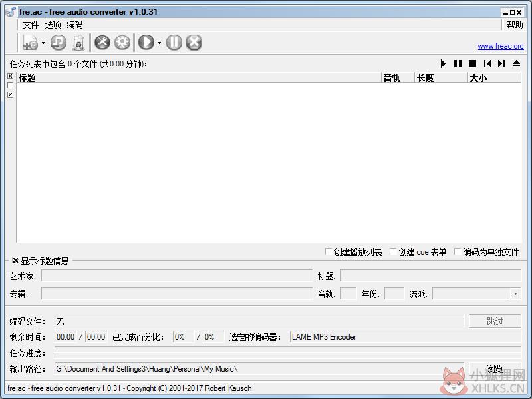Stop joblist playback

coord(472,63)
